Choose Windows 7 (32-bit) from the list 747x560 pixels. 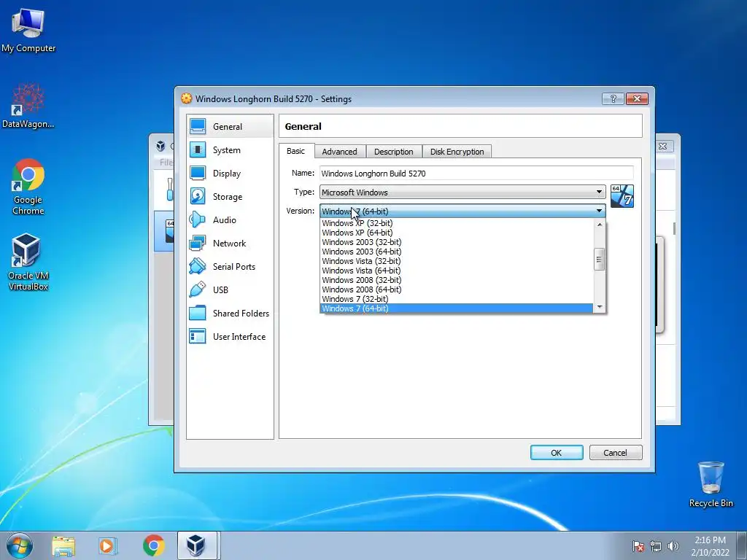point(457,299)
